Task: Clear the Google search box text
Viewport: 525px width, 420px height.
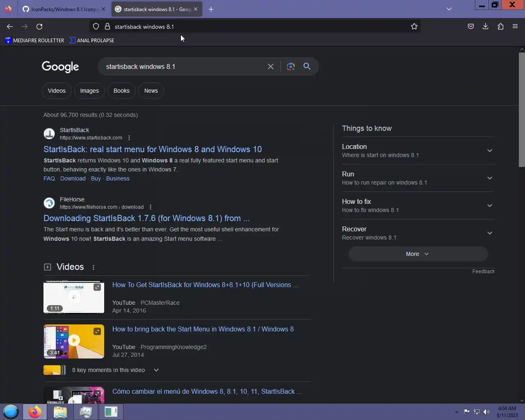Action: click(271, 66)
